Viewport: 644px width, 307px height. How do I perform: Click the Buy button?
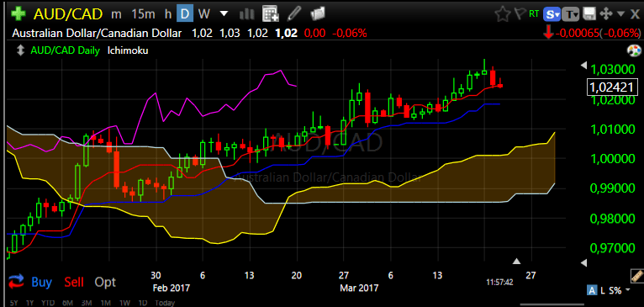(x=41, y=282)
